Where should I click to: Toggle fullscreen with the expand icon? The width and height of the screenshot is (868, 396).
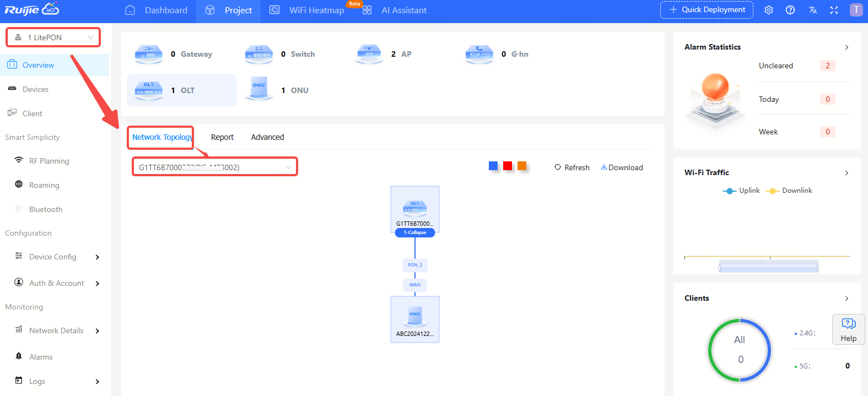[834, 10]
